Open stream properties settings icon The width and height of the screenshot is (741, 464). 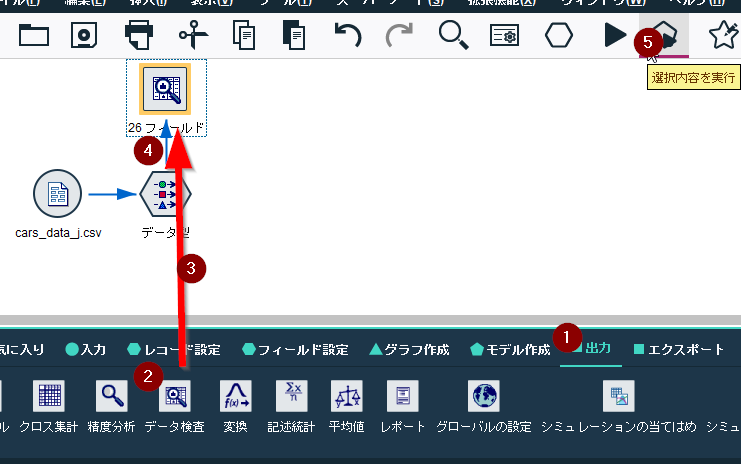[x=504, y=35]
